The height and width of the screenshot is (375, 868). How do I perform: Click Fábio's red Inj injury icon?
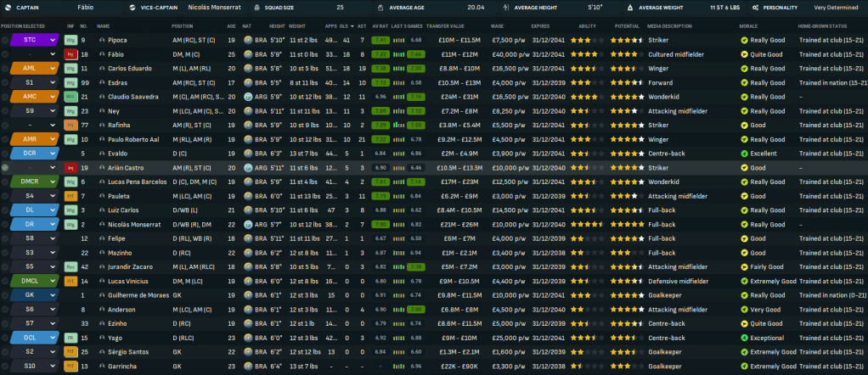coord(70,53)
